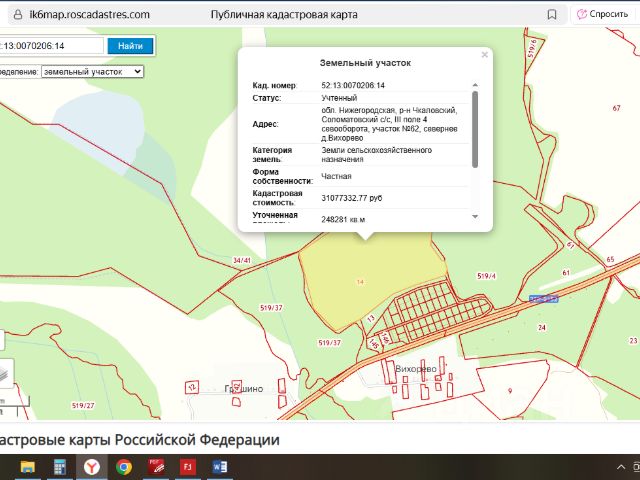The image size is (640, 480).
Task: Click scroll-up arrow in parcel info popup
Action: (475, 85)
